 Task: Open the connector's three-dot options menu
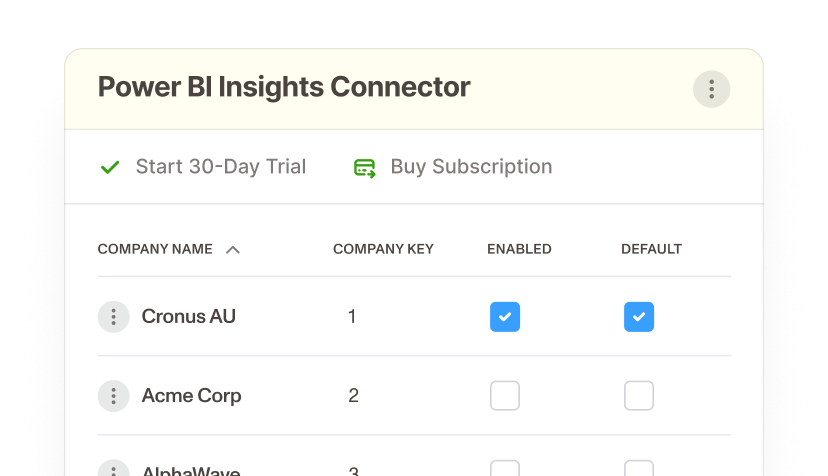pyautogui.click(x=711, y=89)
